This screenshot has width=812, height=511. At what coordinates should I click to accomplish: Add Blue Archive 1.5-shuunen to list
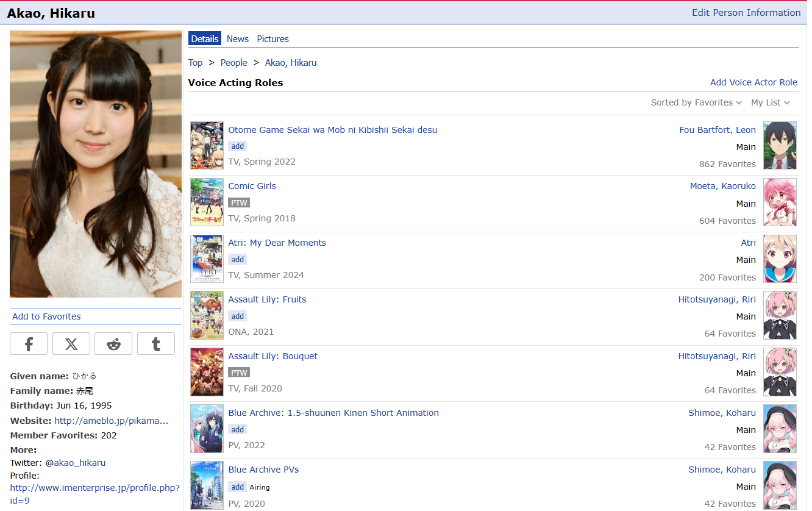[x=238, y=430]
